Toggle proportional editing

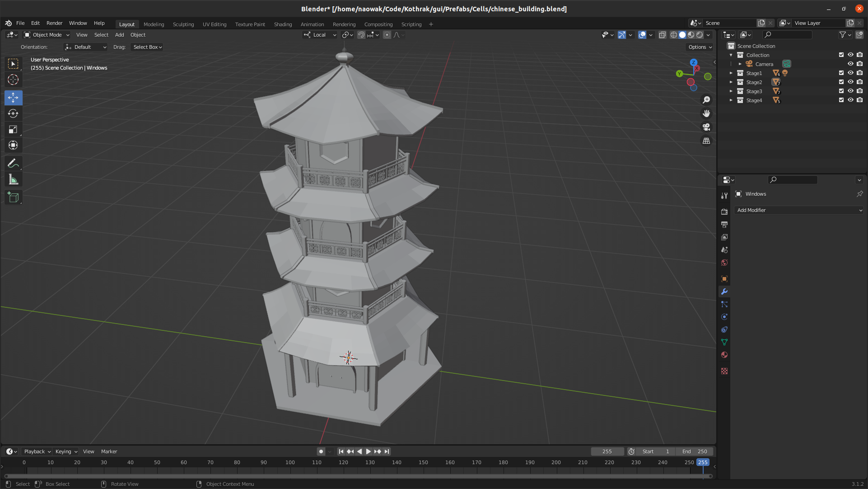(387, 35)
